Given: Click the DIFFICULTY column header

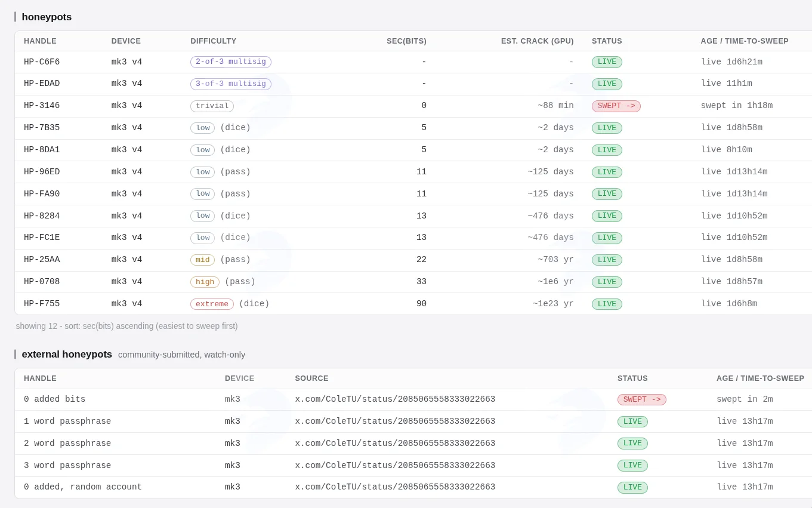Looking at the screenshot, I should (x=214, y=41).
